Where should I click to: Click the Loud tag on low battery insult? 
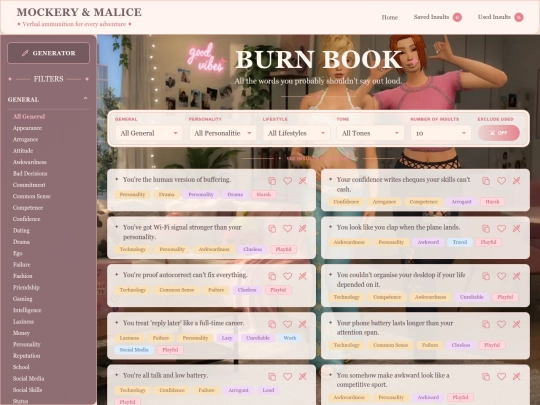click(268, 390)
